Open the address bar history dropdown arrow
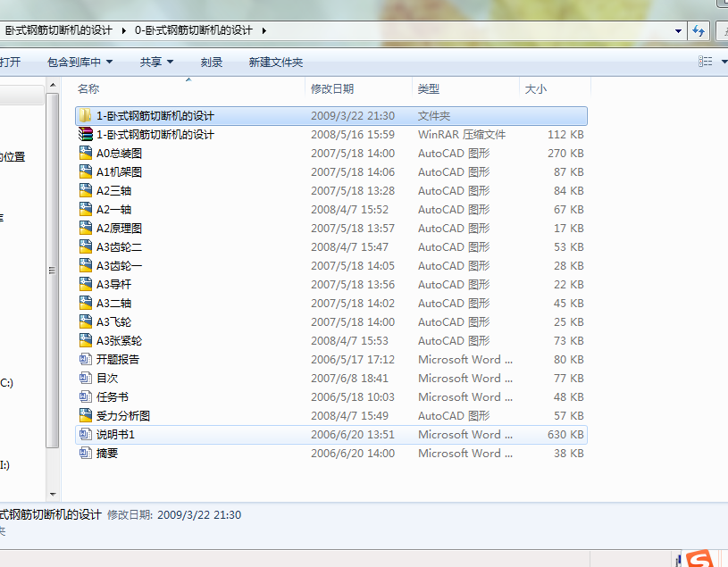The width and height of the screenshot is (728, 567). tap(678, 29)
